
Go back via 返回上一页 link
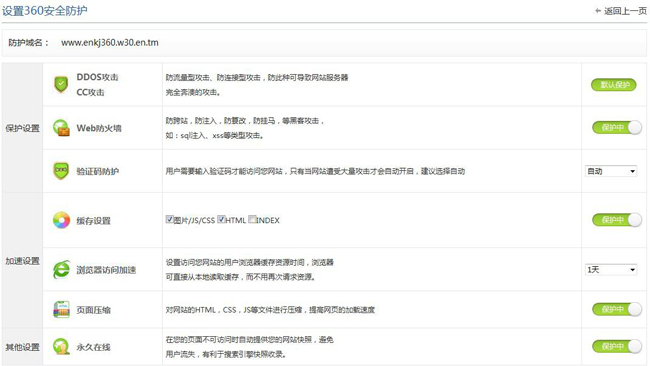click(x=625, y=11)
